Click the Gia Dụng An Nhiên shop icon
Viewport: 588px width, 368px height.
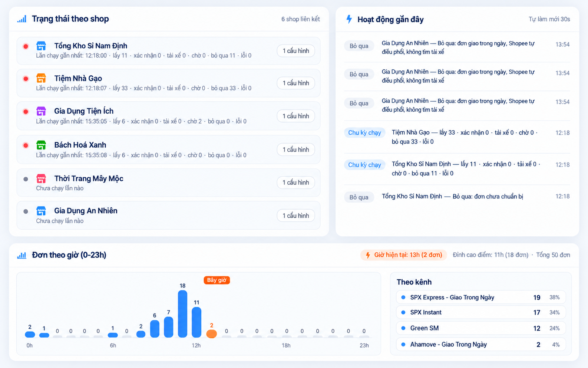[41, 211]
